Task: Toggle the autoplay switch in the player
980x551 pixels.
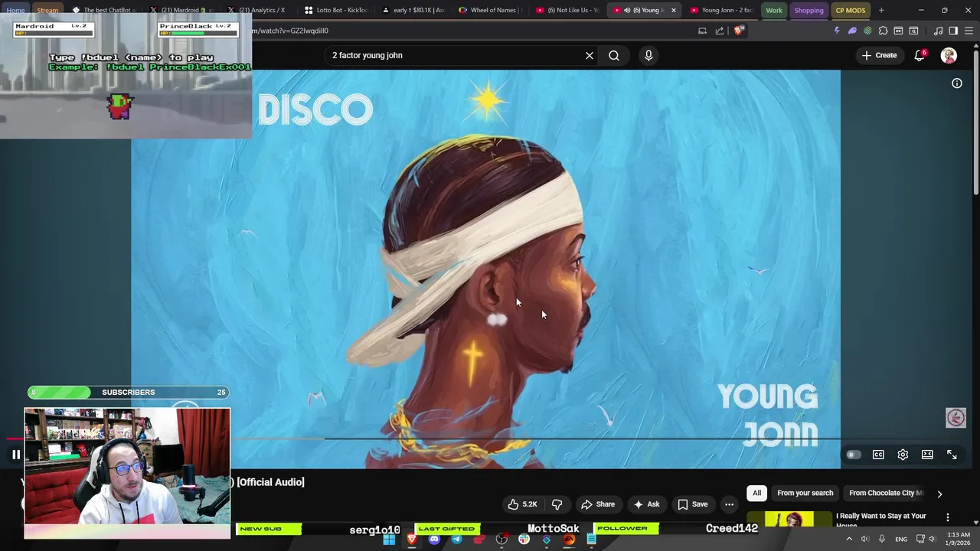Action: point(854,455)
